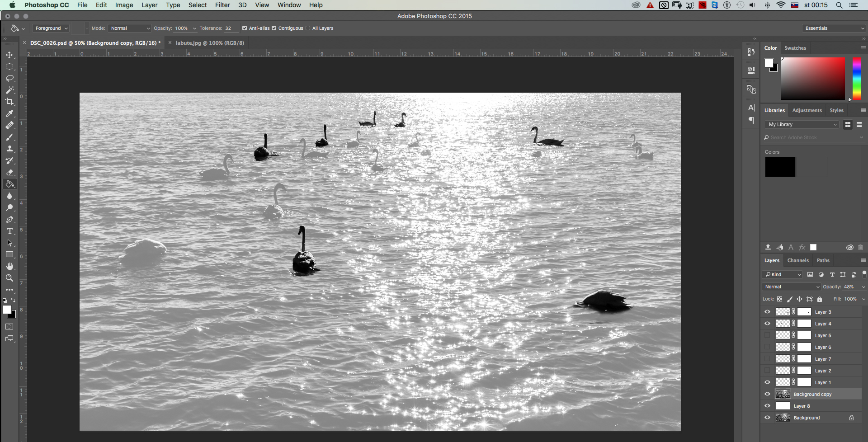
Task: Expand the Essentials workspace dropdown
Action: (834, 28)
